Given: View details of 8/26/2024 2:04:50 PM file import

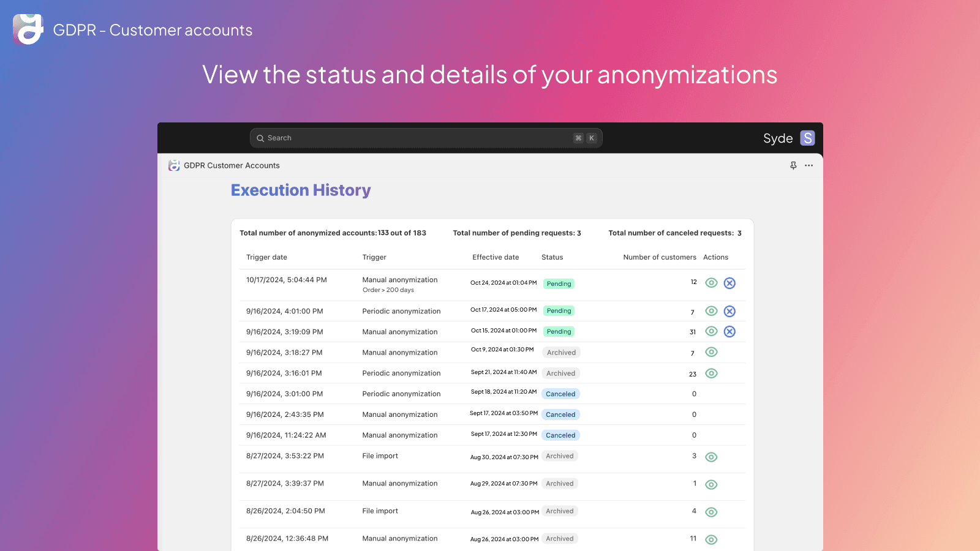Looking at the screenshot, I should tap(711, 512).
